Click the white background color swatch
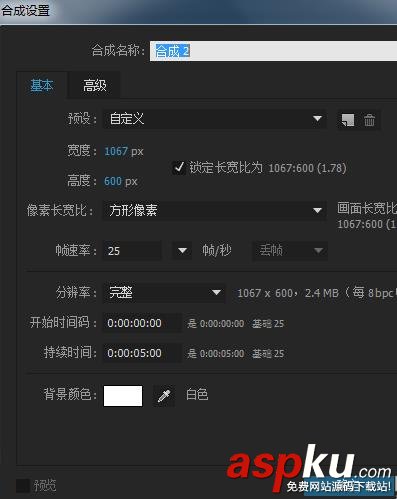The width and height of the screenshot is (397, 499). pos(123,396)
